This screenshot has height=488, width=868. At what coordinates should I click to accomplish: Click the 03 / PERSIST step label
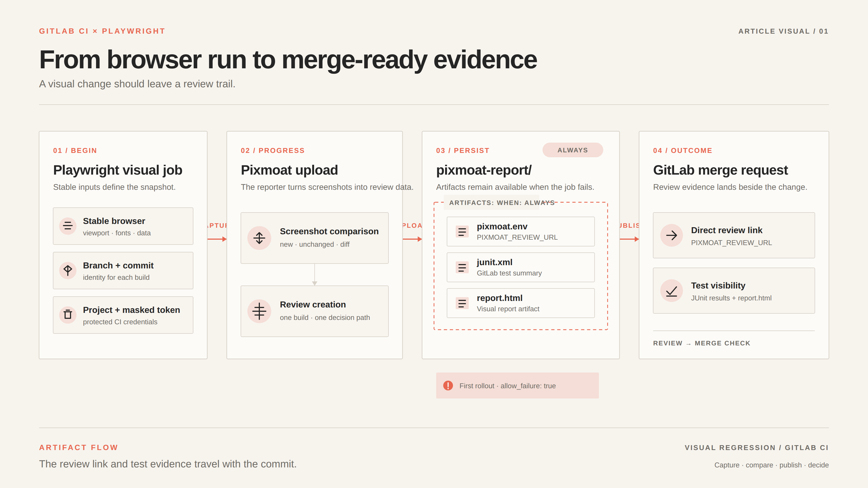(x=463, y=150)
